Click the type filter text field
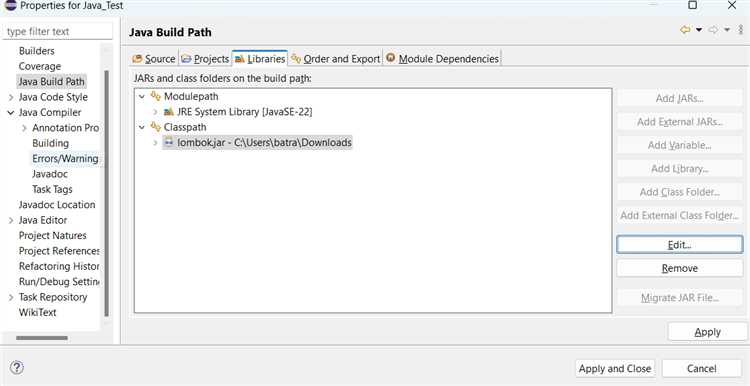 57,32
